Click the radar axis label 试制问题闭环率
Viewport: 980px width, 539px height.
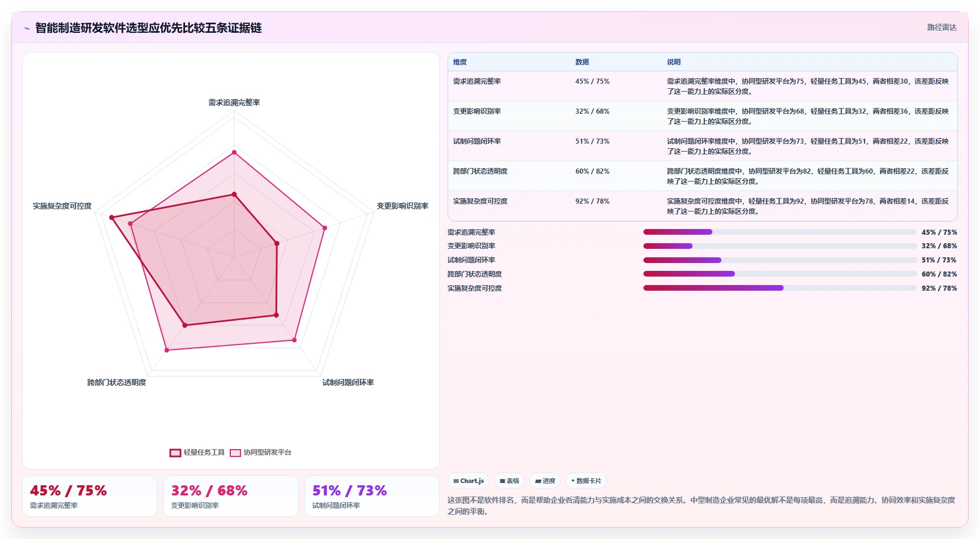click(348, 382)
